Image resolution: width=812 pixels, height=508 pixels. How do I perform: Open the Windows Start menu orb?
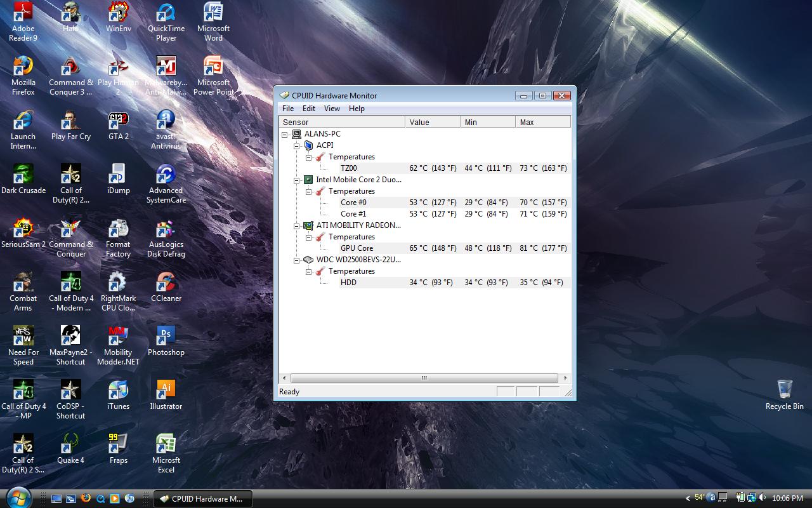point(18,498)
